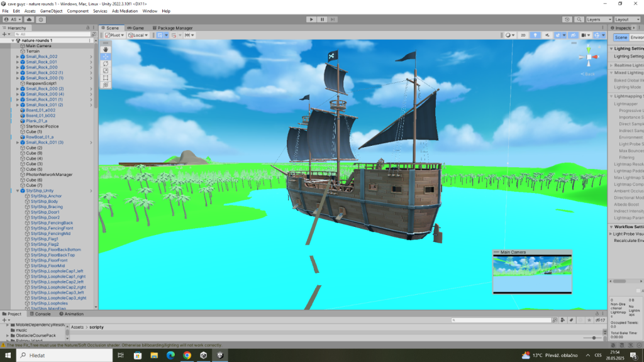Open the Layers dropdown
The image size is (644, 362).
pyautogui.click(x=599, y=19)
